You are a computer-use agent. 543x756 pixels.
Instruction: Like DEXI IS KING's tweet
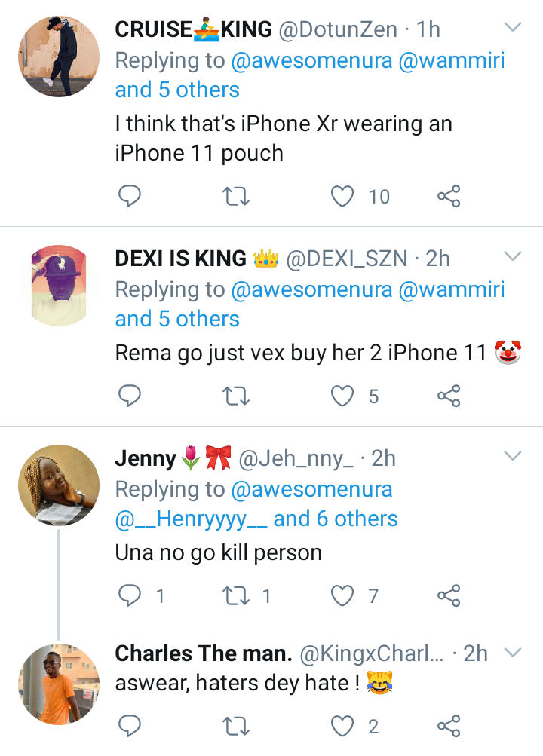click(x=343, y=396)
